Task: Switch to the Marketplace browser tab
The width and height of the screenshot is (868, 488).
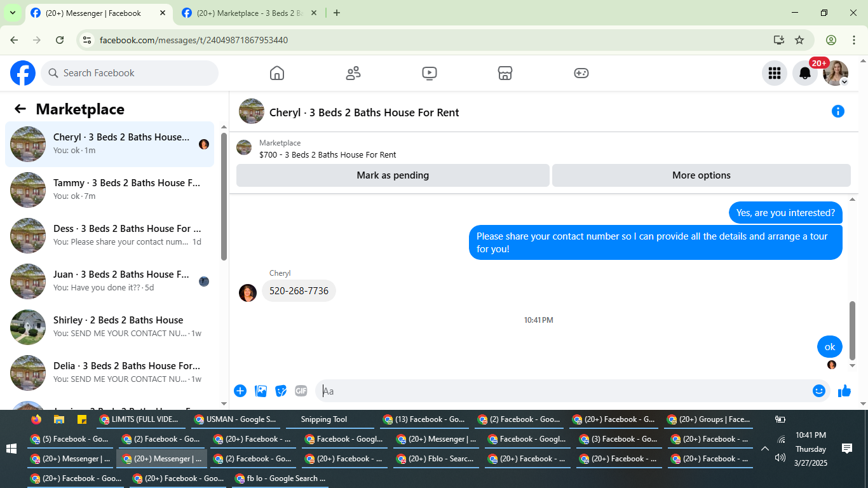Action: click(x=250, y=13)
